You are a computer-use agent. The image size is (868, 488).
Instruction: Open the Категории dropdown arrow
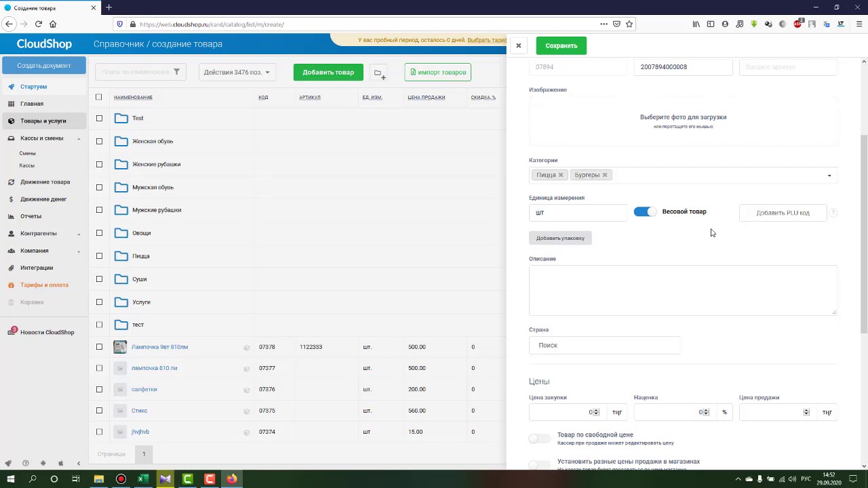pyautogui.click(x=829, y=176)
